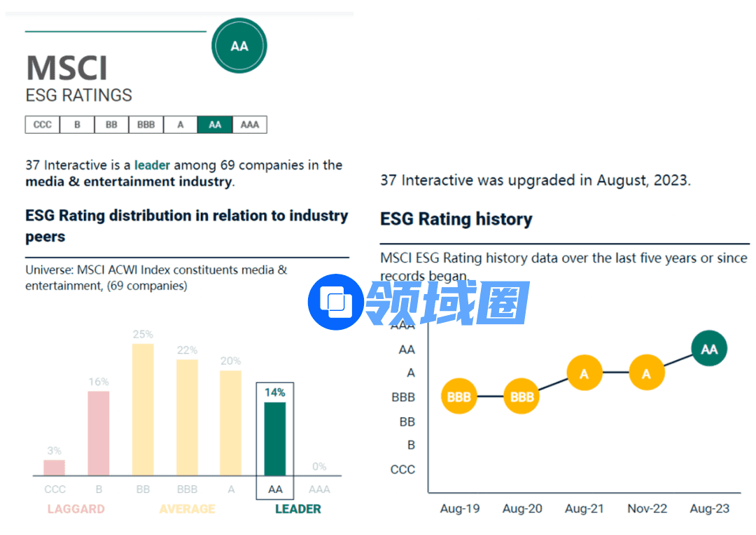The image size is (756, 535).
Task: Click the CCC rating scale box
Action: (43, 125)
